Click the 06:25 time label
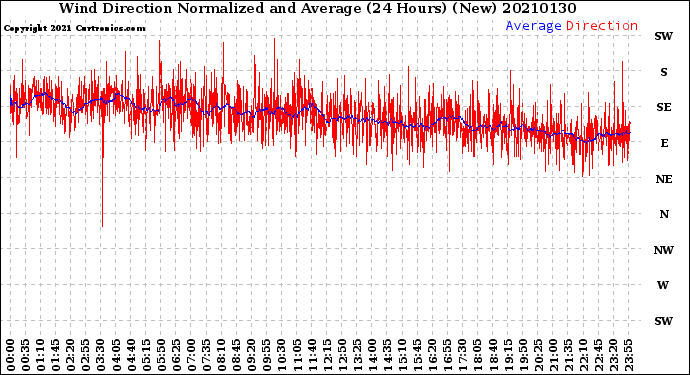This screenshot has width=690, height=375. 176,355
